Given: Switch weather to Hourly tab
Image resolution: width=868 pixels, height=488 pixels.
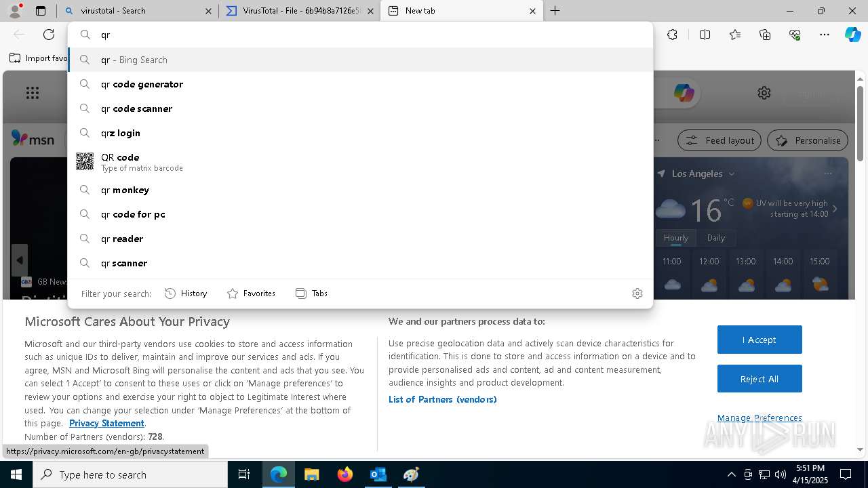Looking at the screenshot, I should [676, 238].
